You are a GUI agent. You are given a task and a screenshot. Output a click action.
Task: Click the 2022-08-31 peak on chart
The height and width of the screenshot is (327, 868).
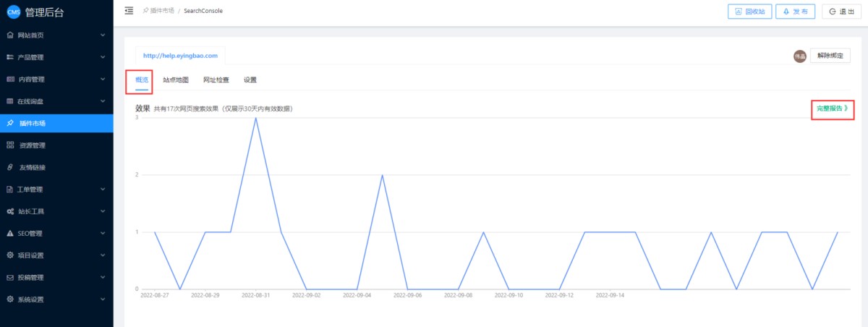pos(255,118)
